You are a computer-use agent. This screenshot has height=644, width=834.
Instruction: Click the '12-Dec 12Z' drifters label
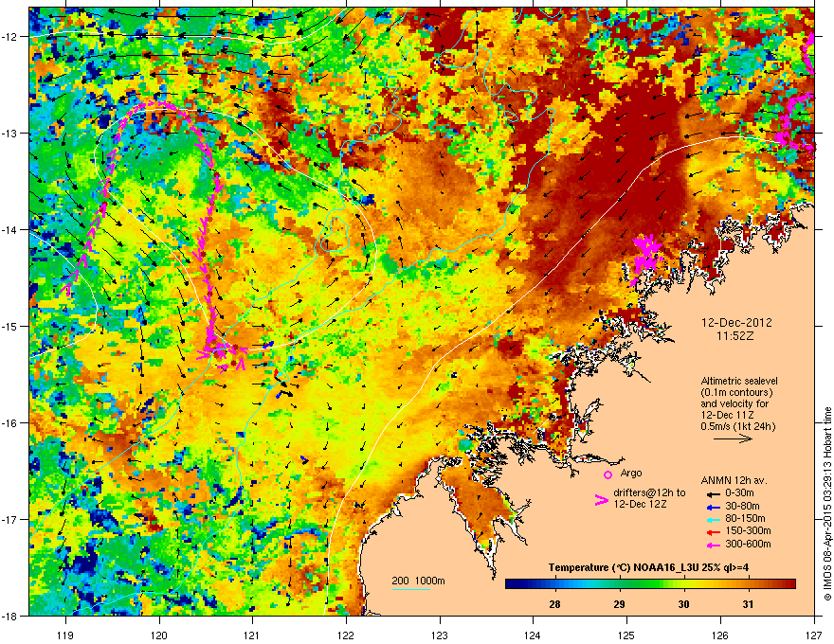640,504
